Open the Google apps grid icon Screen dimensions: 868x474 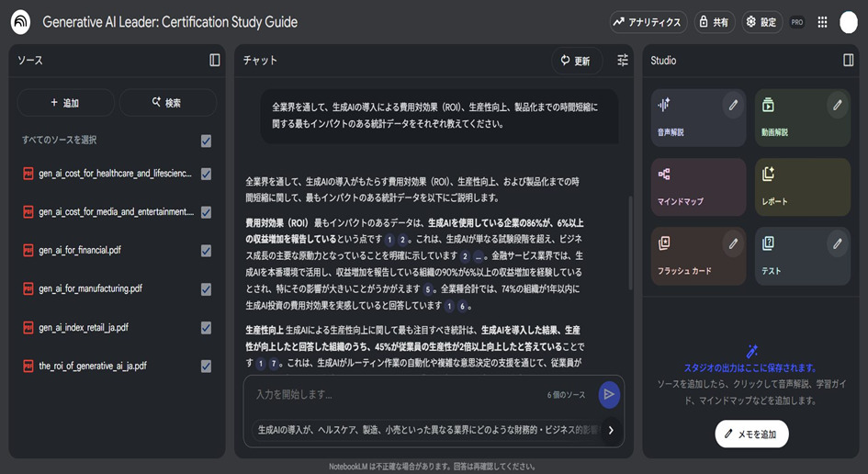[x=822, y=22]
